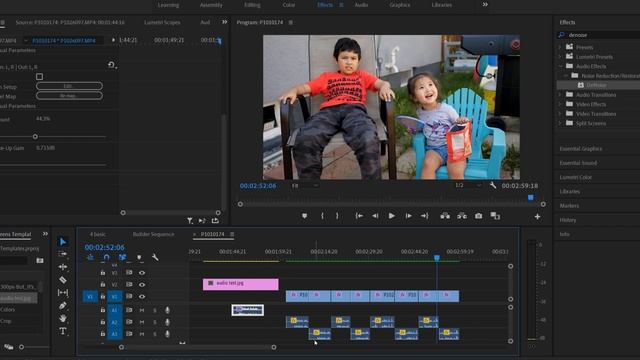
Task: Click the filter funnel icon in Effect Controls
Action: click(190, 221)
